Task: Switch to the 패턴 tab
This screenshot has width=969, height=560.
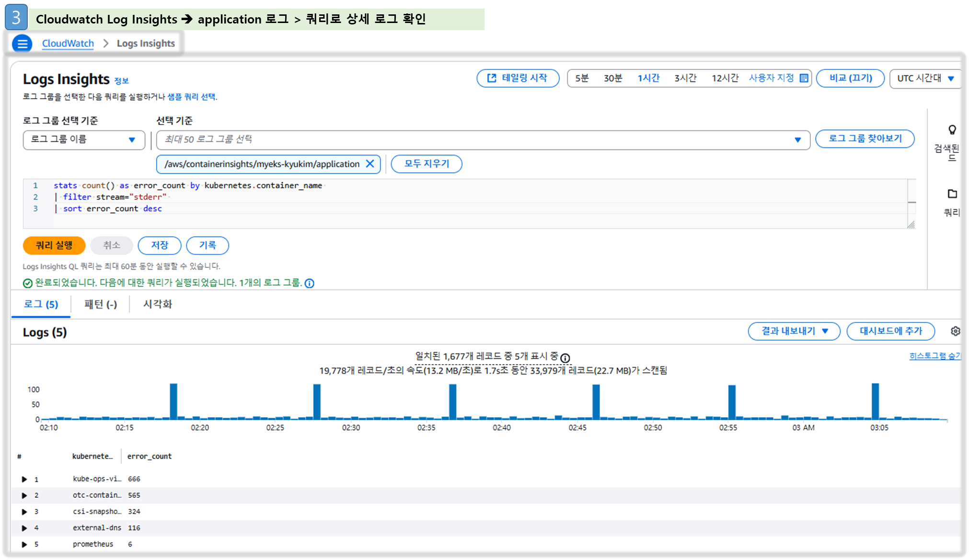Action: click(100, 304)
